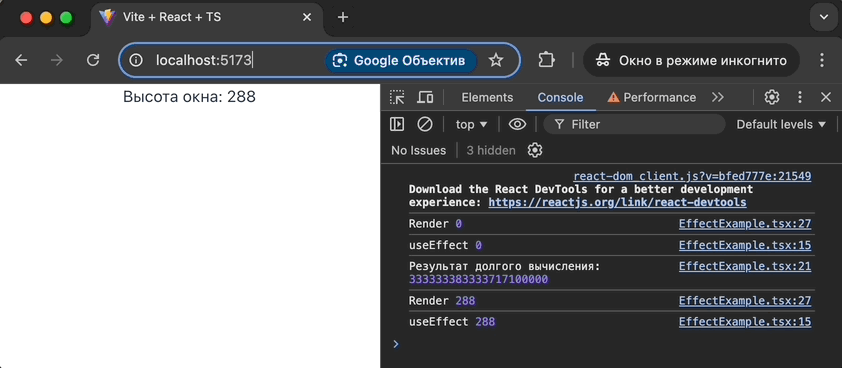Click the No Issues label
The width and height of the screenshot is (842, 368).
tap(418, 150)
